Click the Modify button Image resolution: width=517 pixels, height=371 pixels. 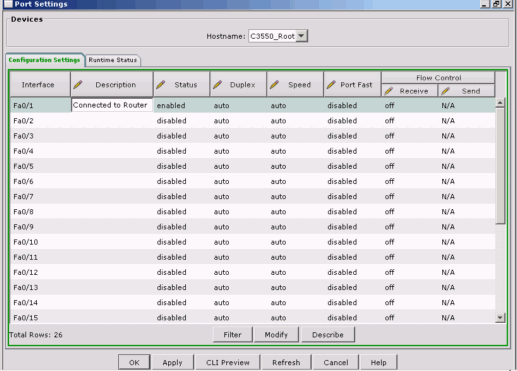[276, 335]
